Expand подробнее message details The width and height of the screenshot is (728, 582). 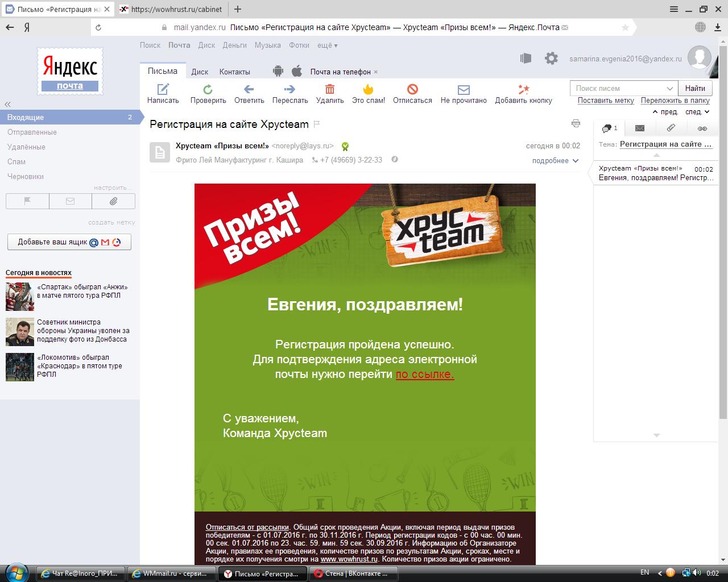pyautogui.click(x=555, y=160)
